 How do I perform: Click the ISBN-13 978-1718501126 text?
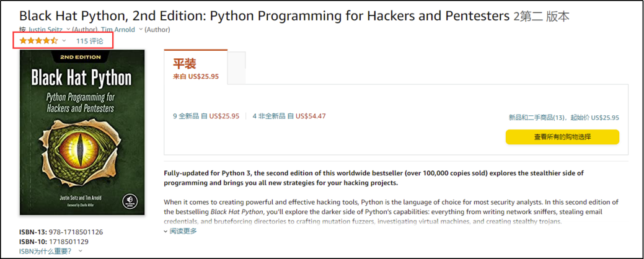click(61, 232)
